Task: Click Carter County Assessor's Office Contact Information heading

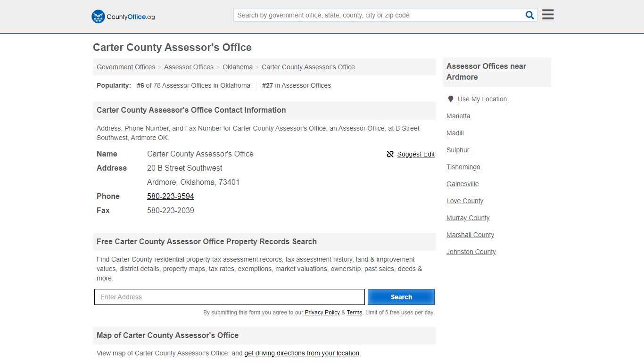Action: tap(191, 110)
